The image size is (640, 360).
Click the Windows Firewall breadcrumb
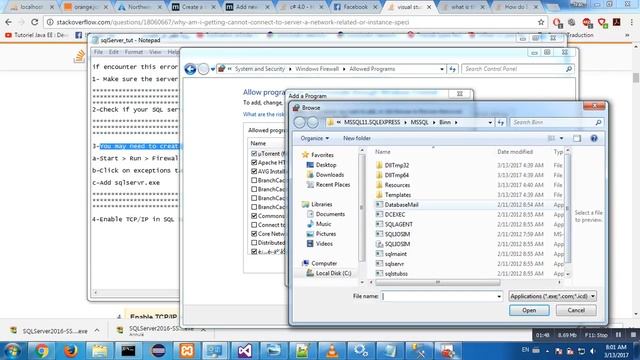point(317,69)
